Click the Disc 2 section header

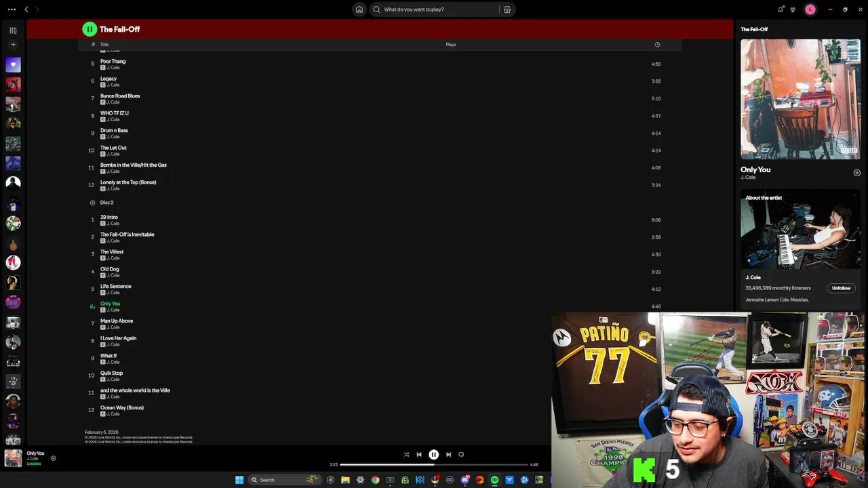[x=106, y=203]
